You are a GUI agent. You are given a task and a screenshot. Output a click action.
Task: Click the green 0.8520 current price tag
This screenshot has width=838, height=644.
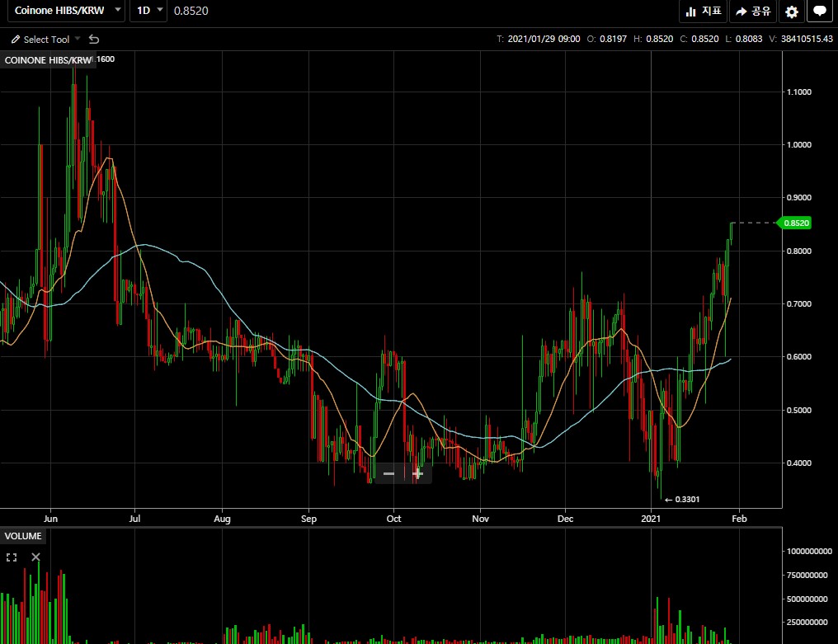794,223
